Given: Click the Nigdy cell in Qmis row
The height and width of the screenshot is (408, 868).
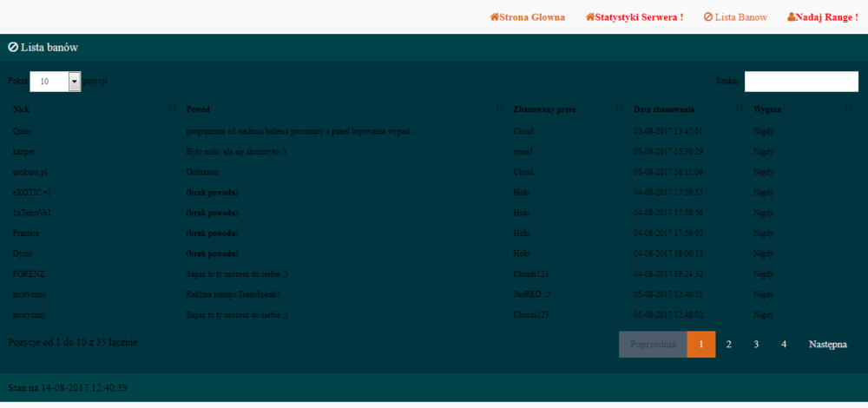Looking at the screenshot, I should (x=763, y=131).
